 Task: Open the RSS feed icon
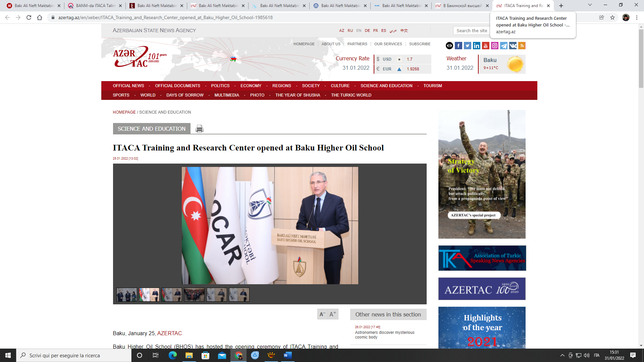(x=522, y=46)
